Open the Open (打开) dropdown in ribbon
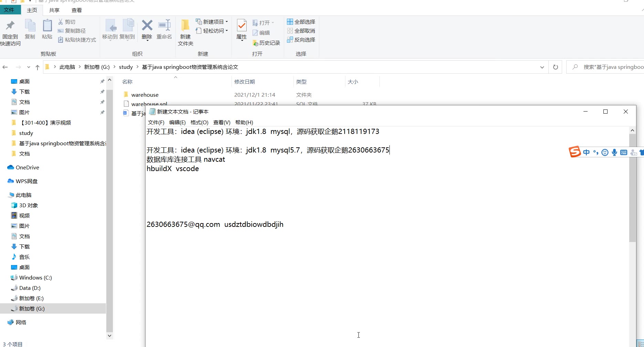The image size is (644, 347). point(264,23)
